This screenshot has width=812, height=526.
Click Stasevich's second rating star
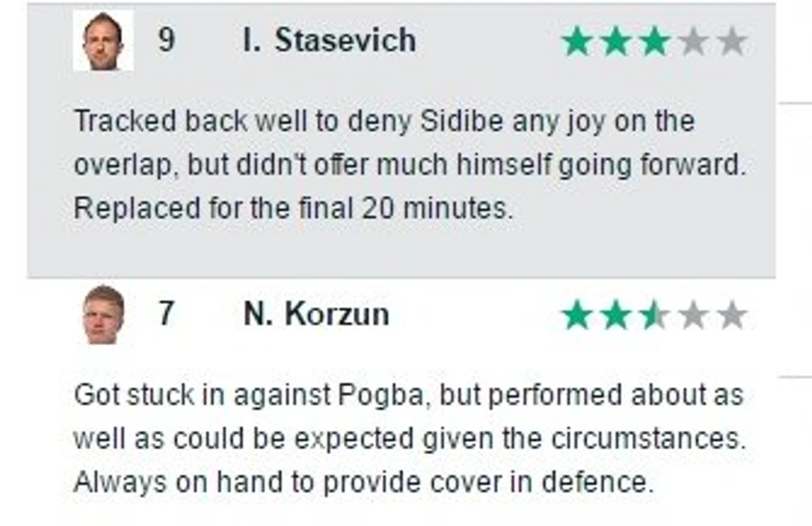(616, 42)
